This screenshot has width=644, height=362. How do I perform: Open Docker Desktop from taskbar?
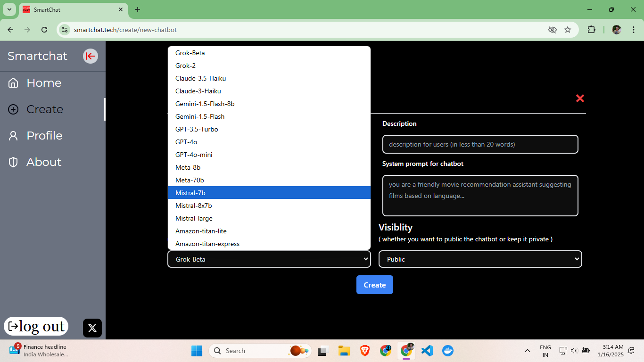point(448,351)
